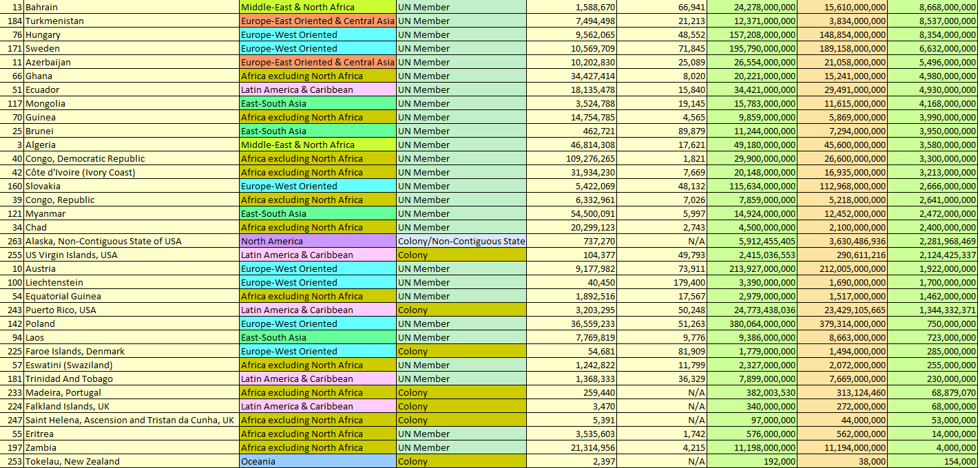Click Eritrea's value 576,000,000
The width and height of the screenshot is (980, 468).
pos(752,434)
